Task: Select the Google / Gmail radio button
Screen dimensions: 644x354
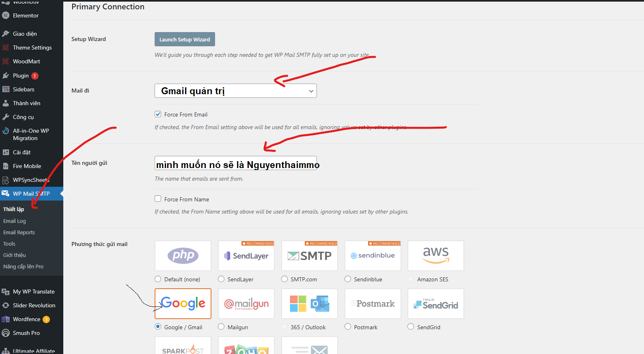Action: 158,326
